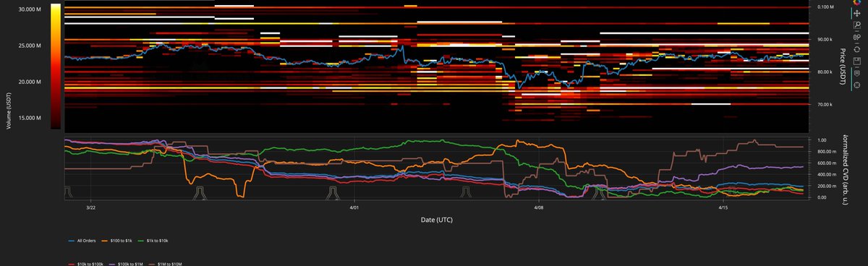The height and width of the screenshot is (266, 868).
Task: Click the 90.00 k price tick
Action: 825,40
